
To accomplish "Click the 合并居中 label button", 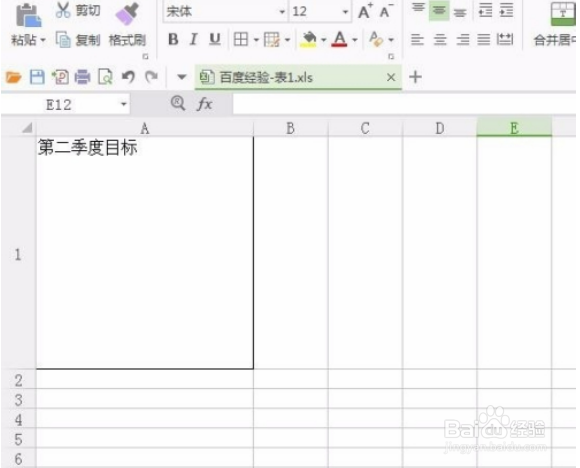I will tap(554, 40).
